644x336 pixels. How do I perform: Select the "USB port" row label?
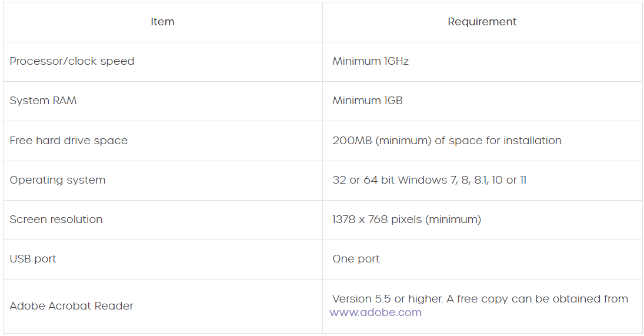click(33, 259)
